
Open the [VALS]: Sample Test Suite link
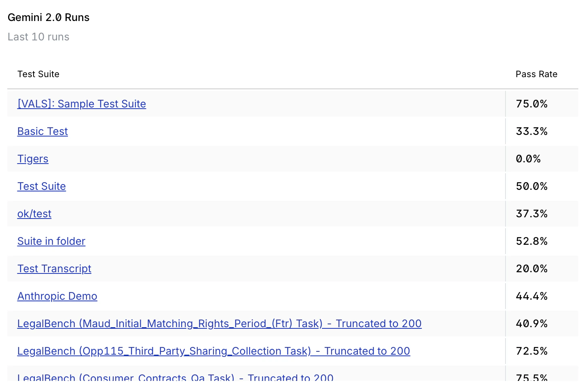(x=81, y=104)
